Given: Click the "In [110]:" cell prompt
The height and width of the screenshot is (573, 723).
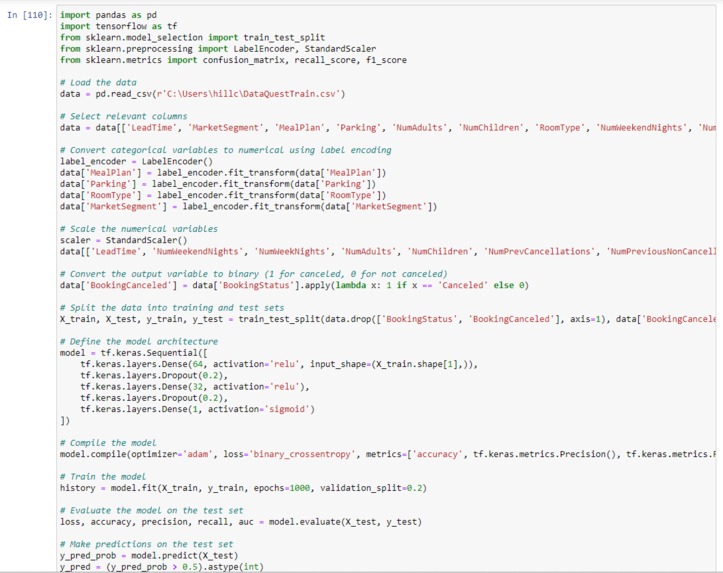Looking at the screenshot, I should point(30,15).
